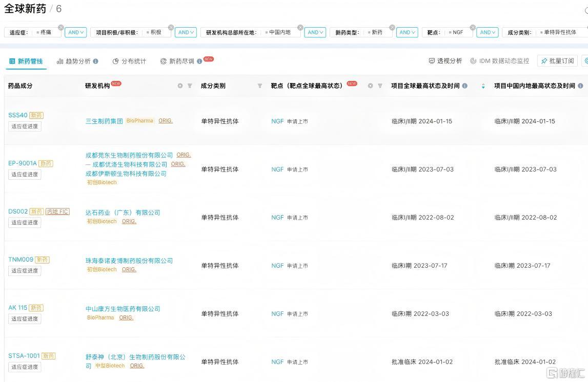Click the filter funnel icon for 研发机构 column

[x=190, y=86]
